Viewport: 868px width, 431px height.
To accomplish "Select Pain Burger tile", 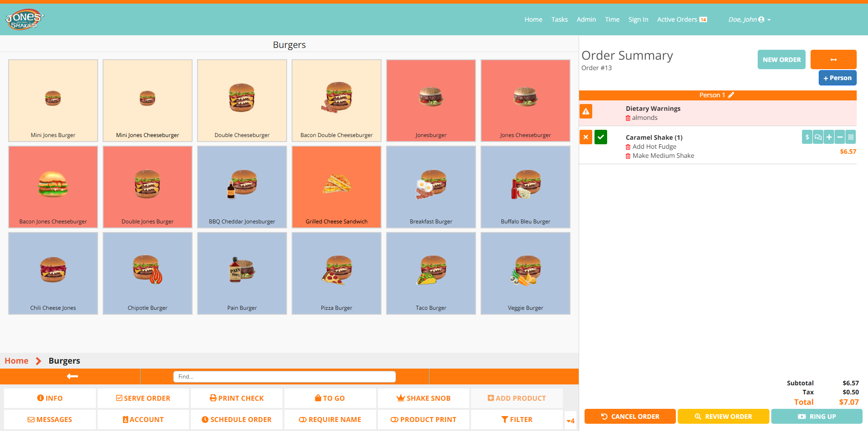I will 242,273.
